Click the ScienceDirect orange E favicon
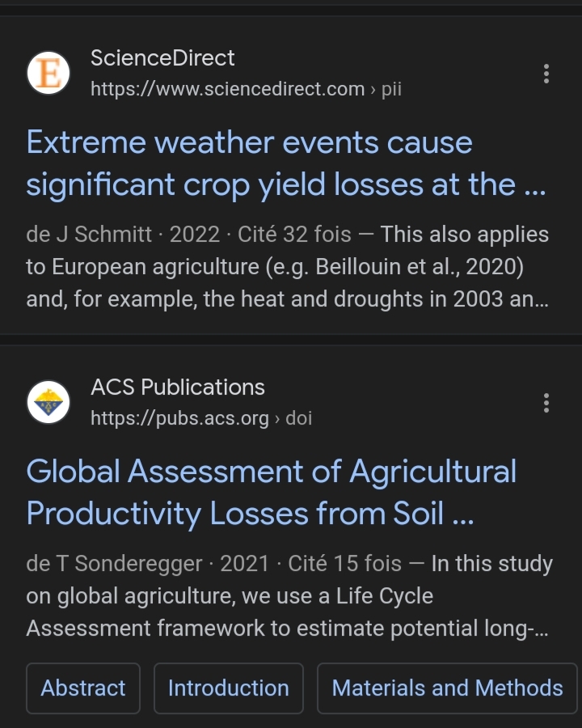 [x=48, y=74]
